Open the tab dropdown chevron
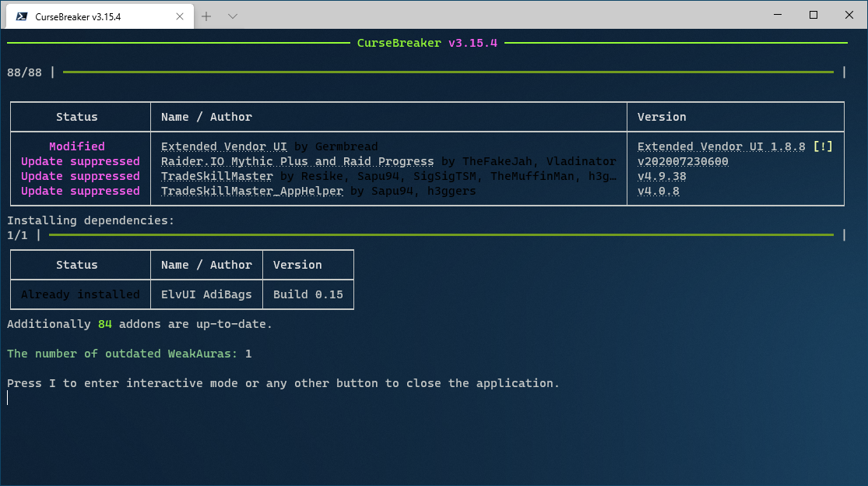The width and height of the screenshot is (868, 486). pos(234,15)
